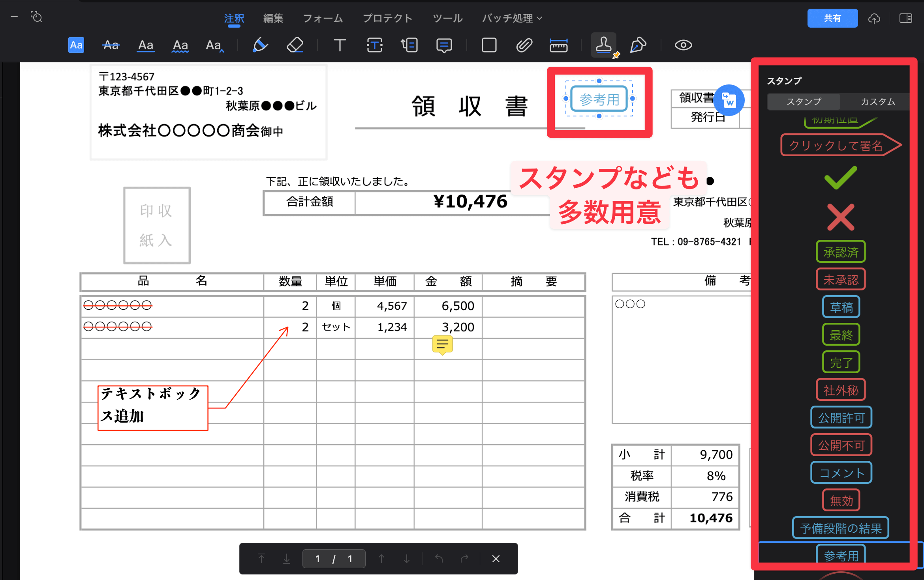The height and width of the screenshot is (580, 924).
Task: Select the caret insert text tool
Action: [x=215, y=45]
